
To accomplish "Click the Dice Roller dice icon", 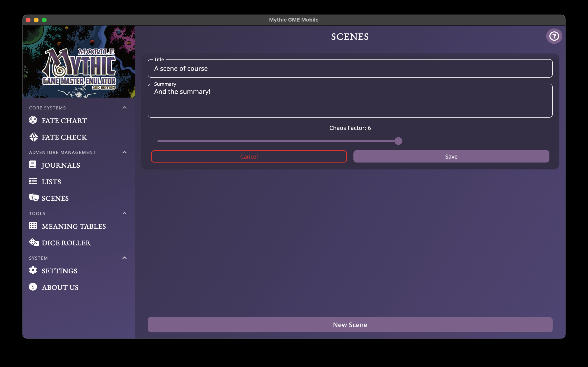I will [x=34, y=242].
